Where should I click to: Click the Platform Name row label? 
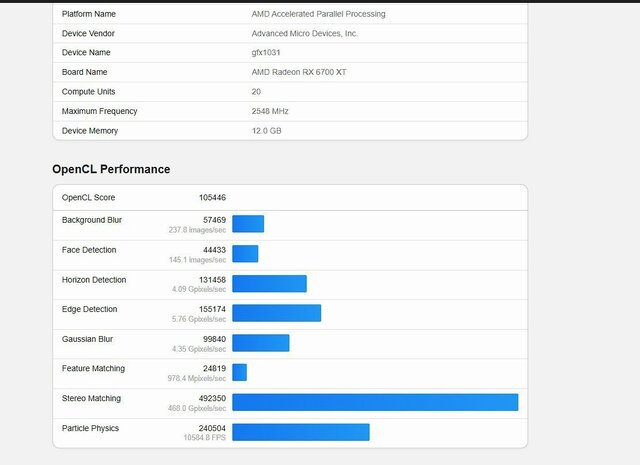coord(88,14)
